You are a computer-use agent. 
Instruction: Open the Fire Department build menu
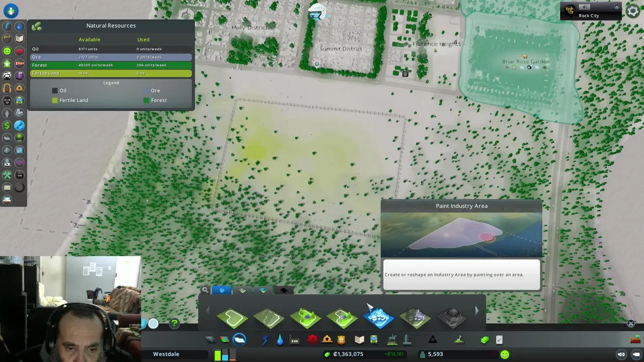pyautogui.click(x=327, y=340)
